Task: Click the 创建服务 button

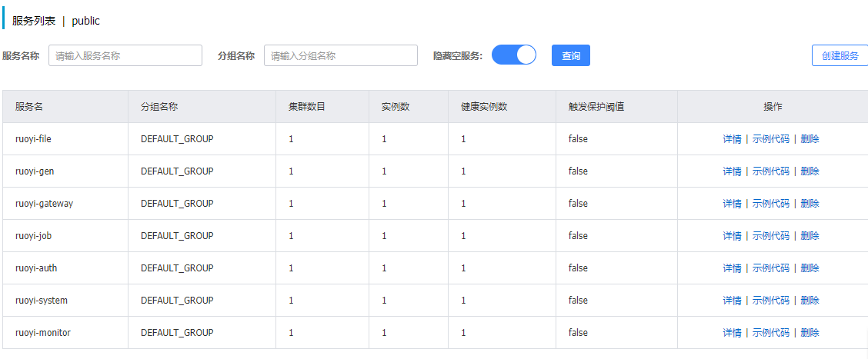Action: pos(840,55)
